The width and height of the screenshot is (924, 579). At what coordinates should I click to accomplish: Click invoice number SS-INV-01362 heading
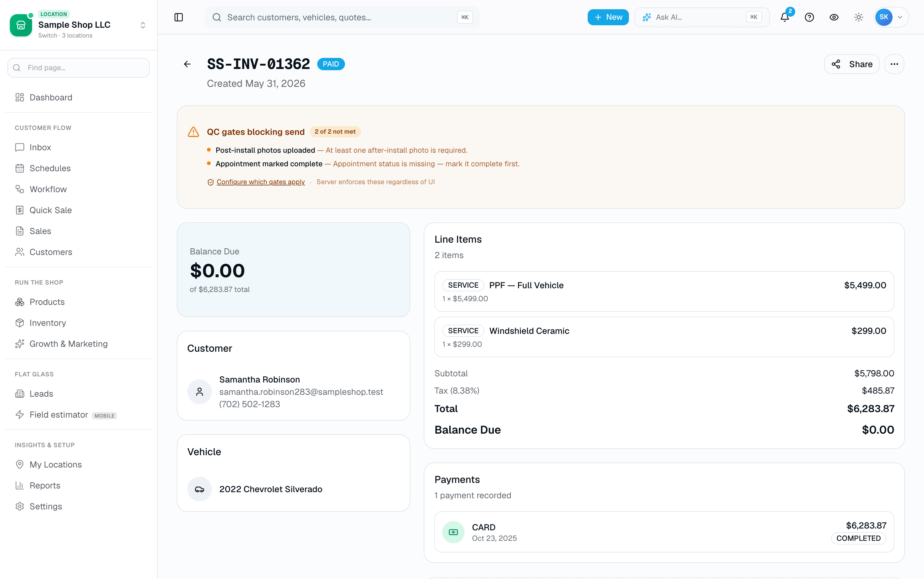click(258, 64)
